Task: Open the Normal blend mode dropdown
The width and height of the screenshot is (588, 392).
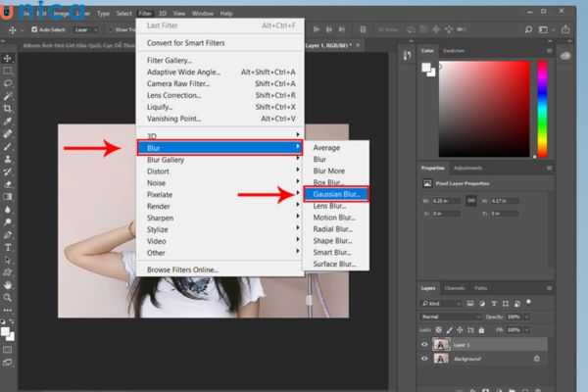Action: [x=451, y=318]
